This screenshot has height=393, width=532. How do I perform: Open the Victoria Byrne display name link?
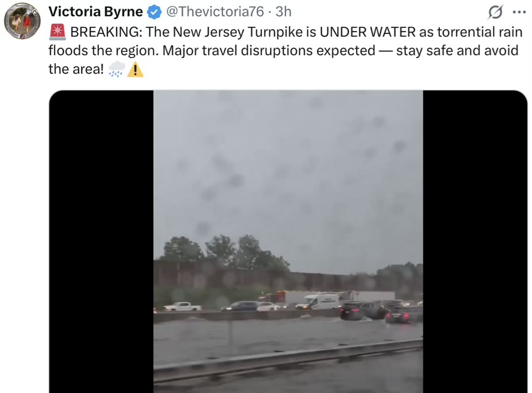pyautogui.click(x=96, y=12)
